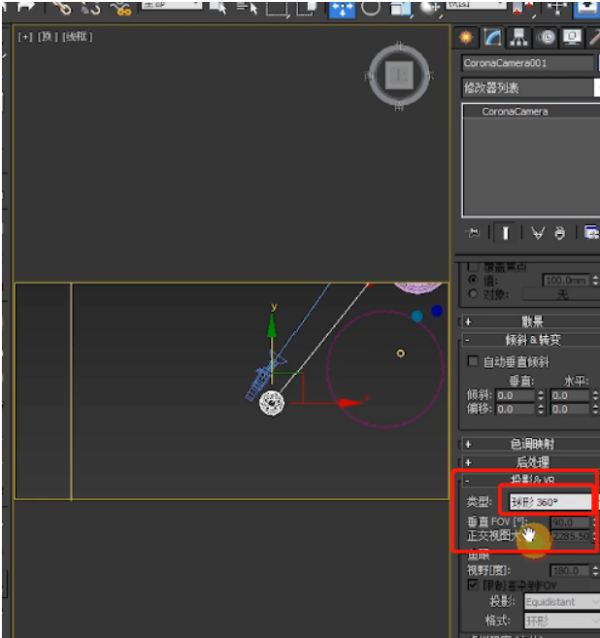The width and height of the screenshot is (600, 638).
Task: Click the Pin Stack icon
Action: pyautogui.click(x=473, y=233)
